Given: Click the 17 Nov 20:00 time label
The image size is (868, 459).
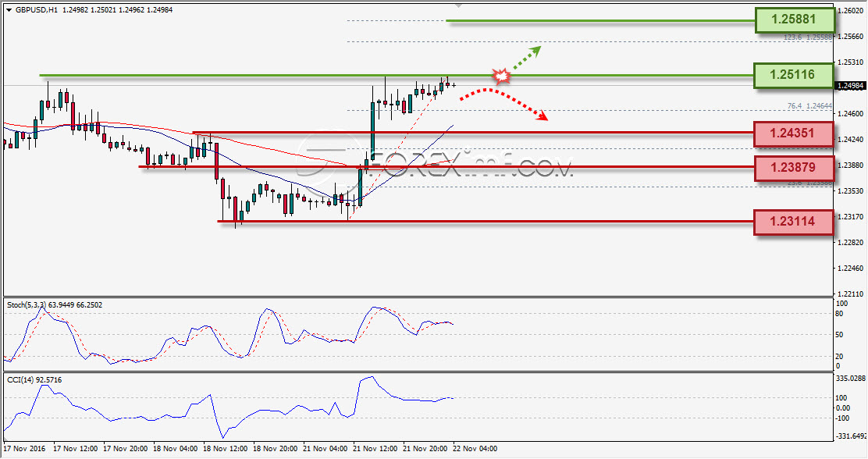Looking at the screenshot, I should click(x=126, y=449).
